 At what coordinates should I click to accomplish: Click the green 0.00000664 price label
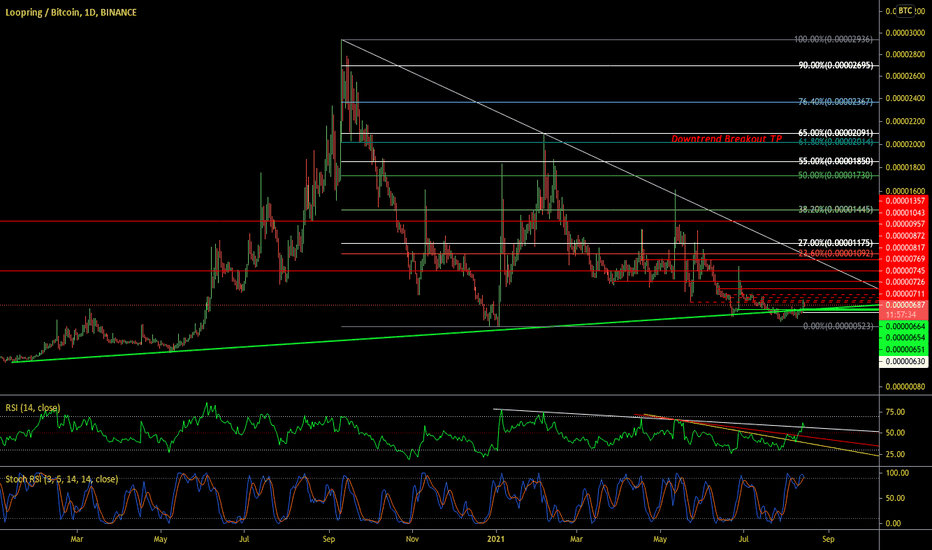coord(904,326)
